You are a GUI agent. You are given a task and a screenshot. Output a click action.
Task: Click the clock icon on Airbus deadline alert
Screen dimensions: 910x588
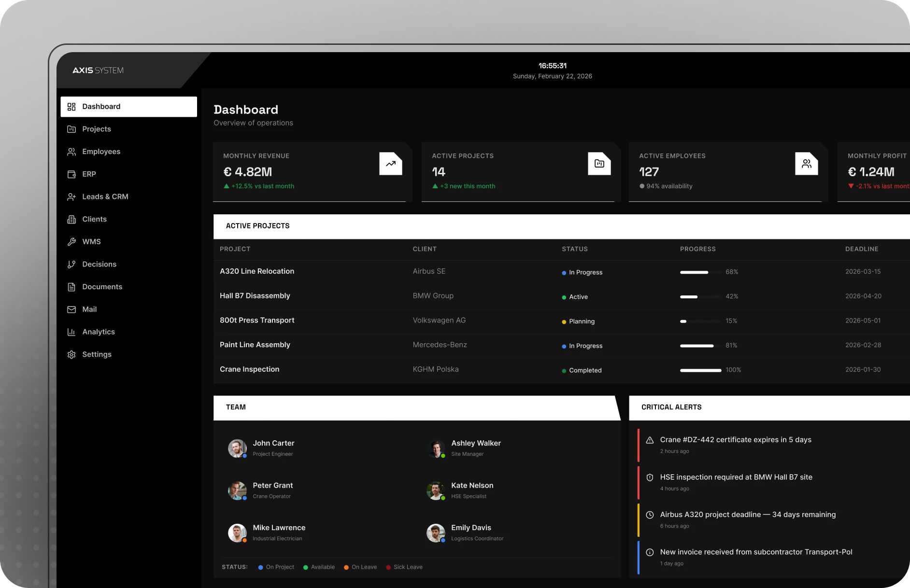click(650, 515)
